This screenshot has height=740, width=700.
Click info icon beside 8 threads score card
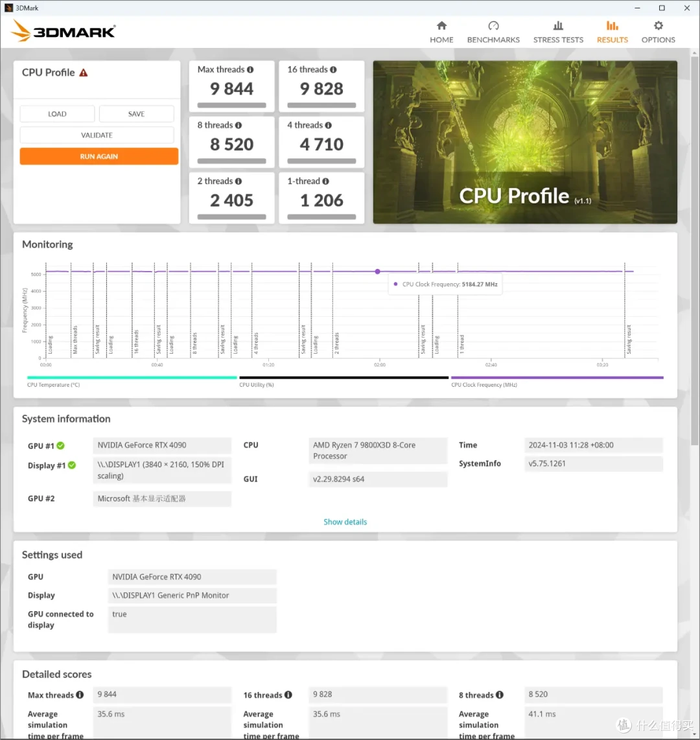pyautogui.click(x=239, y=126)
